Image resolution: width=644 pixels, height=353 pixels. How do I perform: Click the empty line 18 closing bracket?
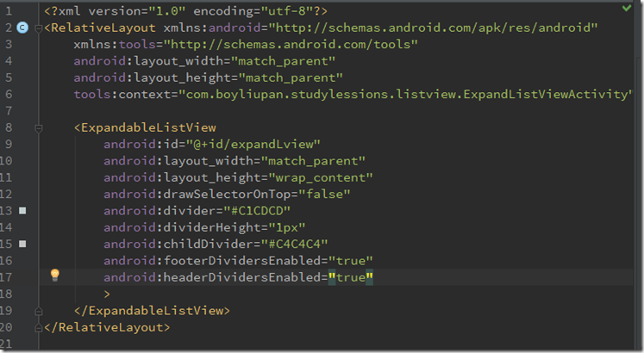click(107, 294)
